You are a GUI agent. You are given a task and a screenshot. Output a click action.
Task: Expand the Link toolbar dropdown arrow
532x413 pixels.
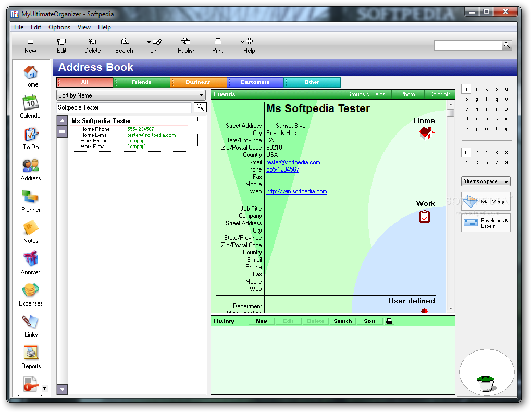point(149,42)
